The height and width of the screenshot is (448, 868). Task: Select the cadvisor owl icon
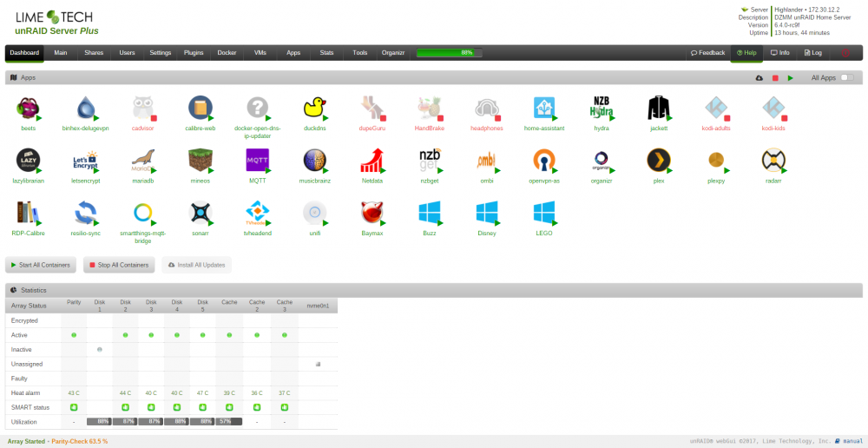143,108
